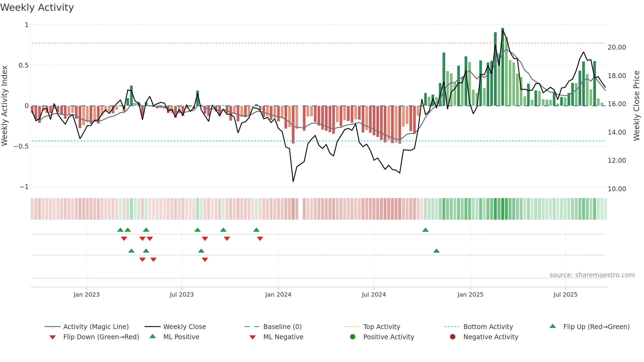Image resolution: width=644 pixels, height=362 pixels.
Task: Click the Jul 2023 axis label
Action: 182,295
